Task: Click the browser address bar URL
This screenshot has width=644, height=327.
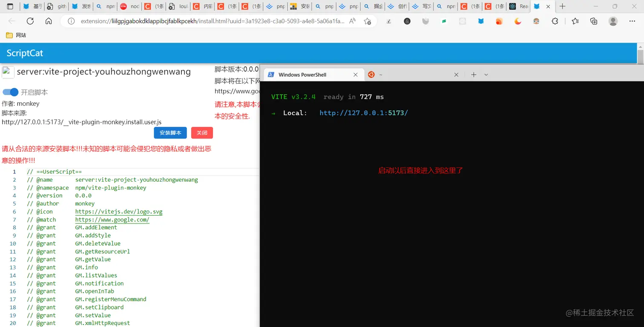Action: pyautogui.click(x=213, y=21)
